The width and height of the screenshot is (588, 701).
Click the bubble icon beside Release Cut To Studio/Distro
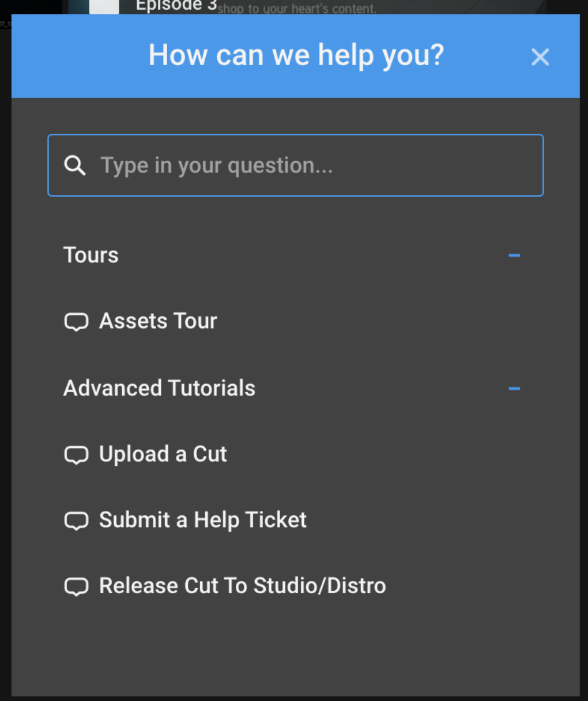point(76,586)
